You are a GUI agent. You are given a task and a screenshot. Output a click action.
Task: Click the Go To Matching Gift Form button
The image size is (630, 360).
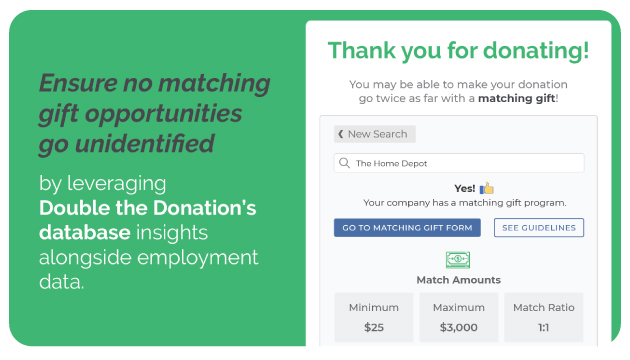point(407,227)
